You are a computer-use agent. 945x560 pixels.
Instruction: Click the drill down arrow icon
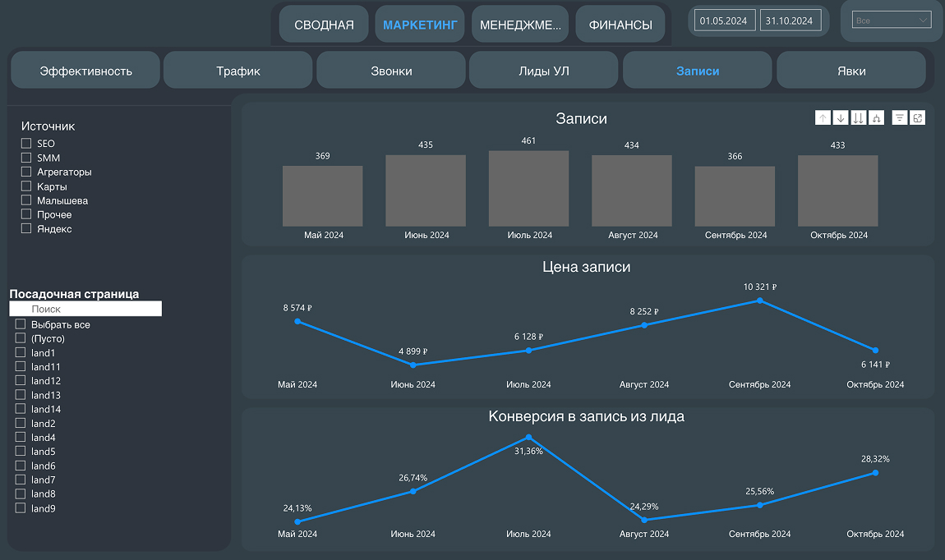point(840,118)
